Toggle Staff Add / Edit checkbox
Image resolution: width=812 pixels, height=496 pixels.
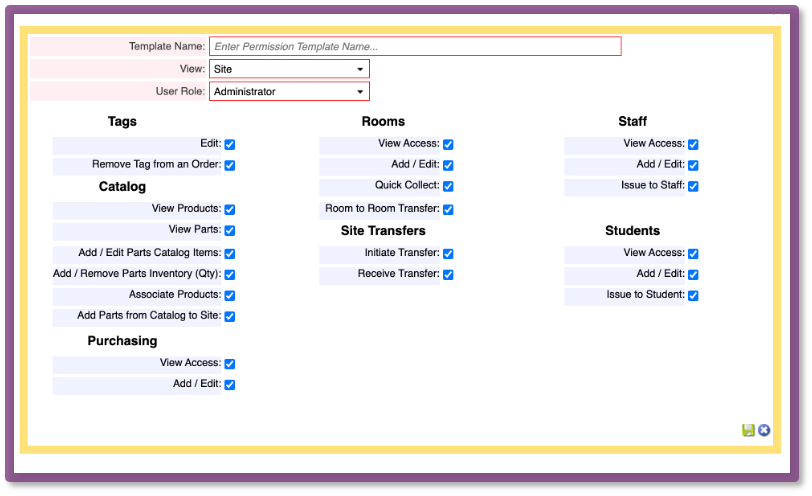tap(693, 165)
